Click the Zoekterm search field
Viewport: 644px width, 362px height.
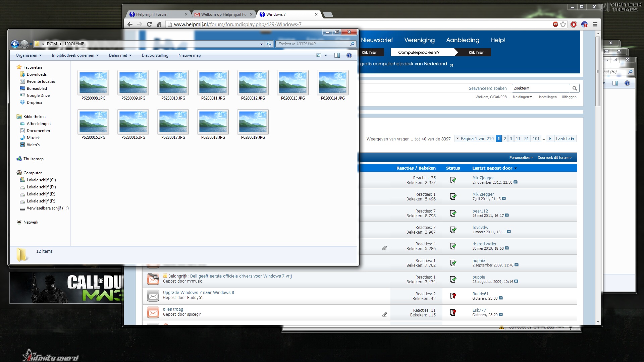(541, 88)
